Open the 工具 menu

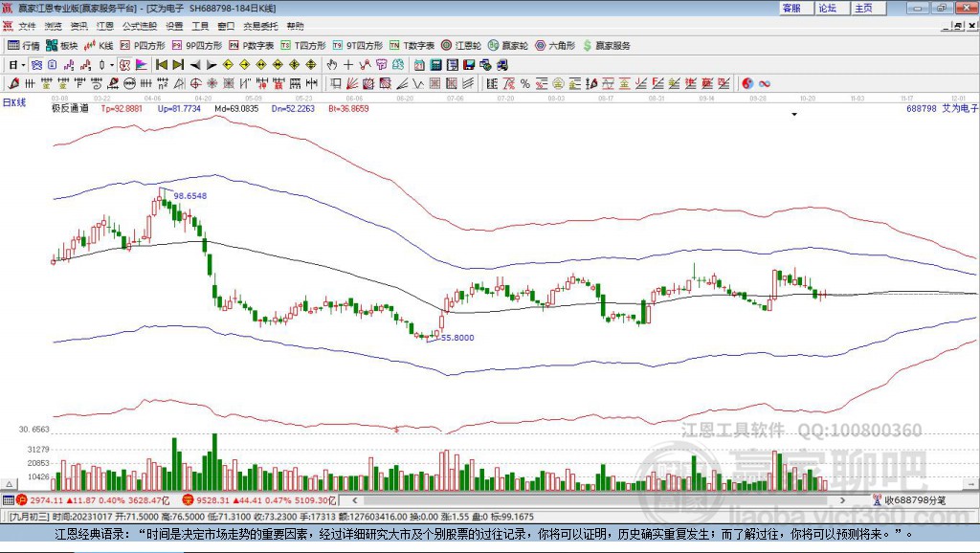point(200,26)
